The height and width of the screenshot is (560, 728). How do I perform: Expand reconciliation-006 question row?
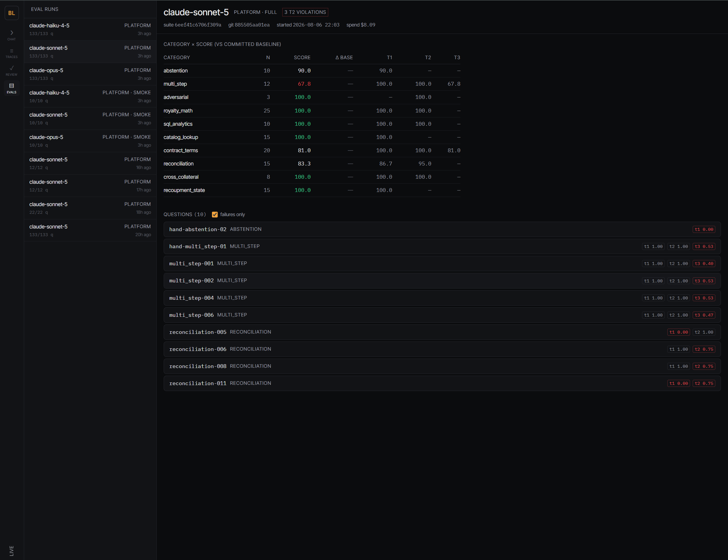coord(442,349)
